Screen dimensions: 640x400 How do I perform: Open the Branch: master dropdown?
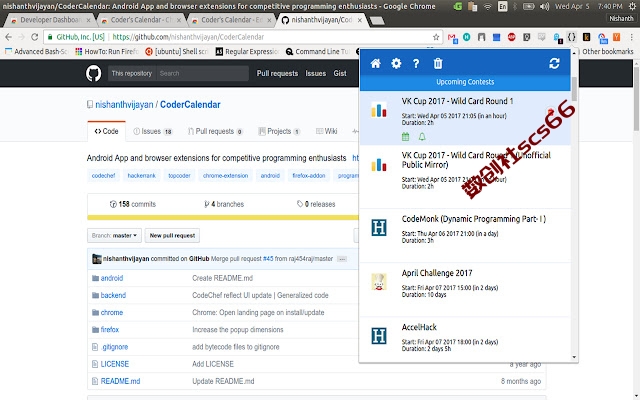(114, 236)
